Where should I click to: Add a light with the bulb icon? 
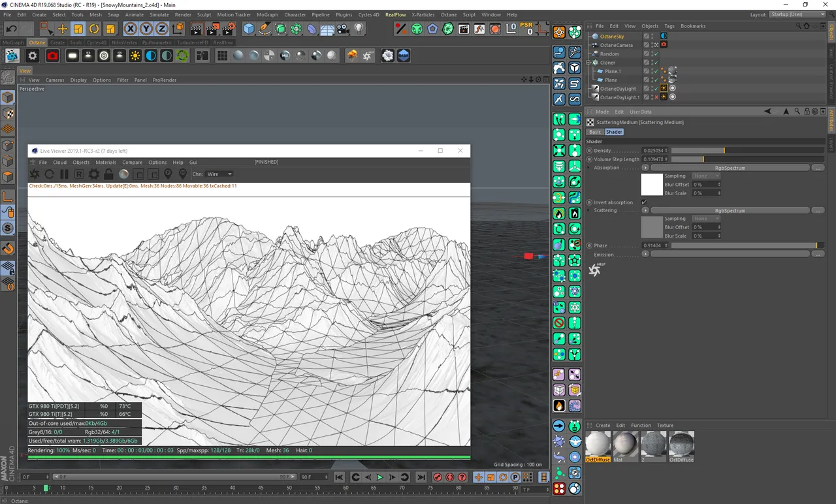click(359, 29)
